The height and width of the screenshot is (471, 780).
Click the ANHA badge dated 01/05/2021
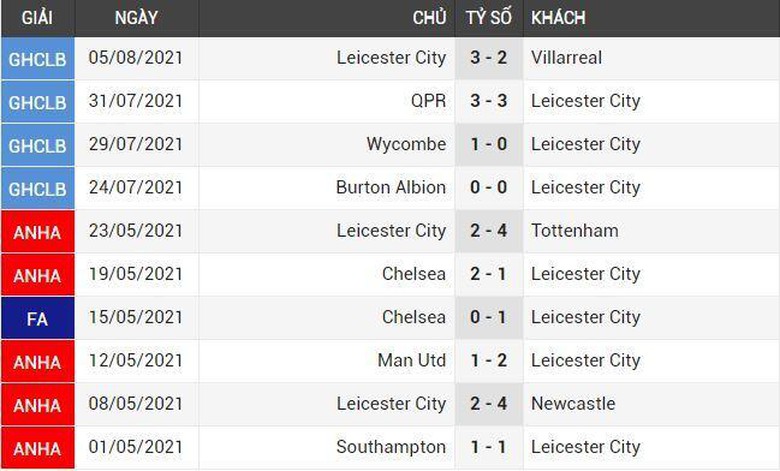point(37,447)
